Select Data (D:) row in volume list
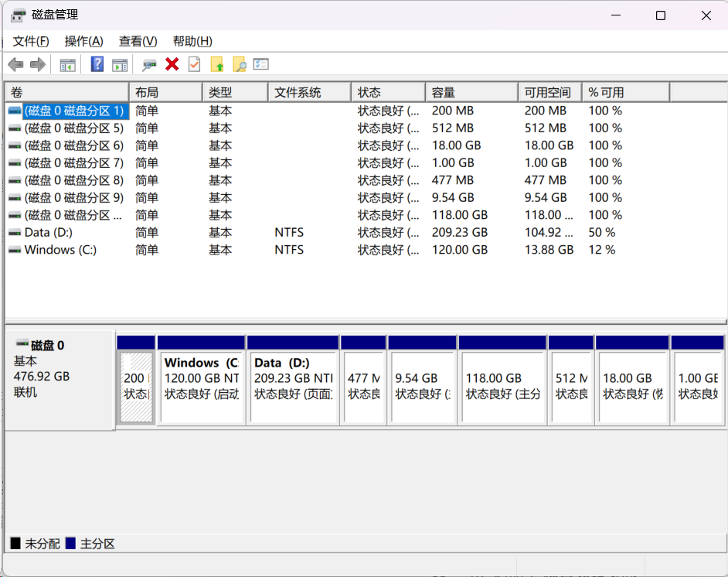Image resolution: width=728 pixels, height=577 pixels. (48, 232)
